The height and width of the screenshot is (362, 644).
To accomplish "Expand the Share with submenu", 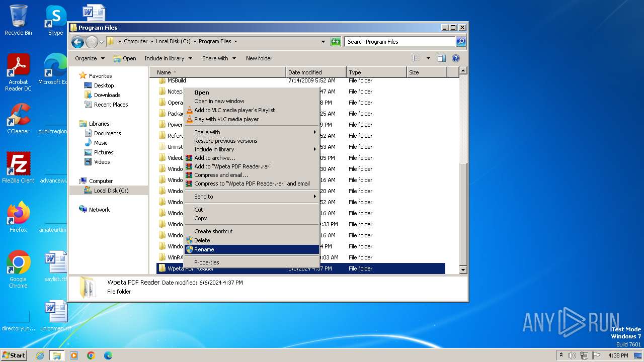I will click(x=252, y=132).
